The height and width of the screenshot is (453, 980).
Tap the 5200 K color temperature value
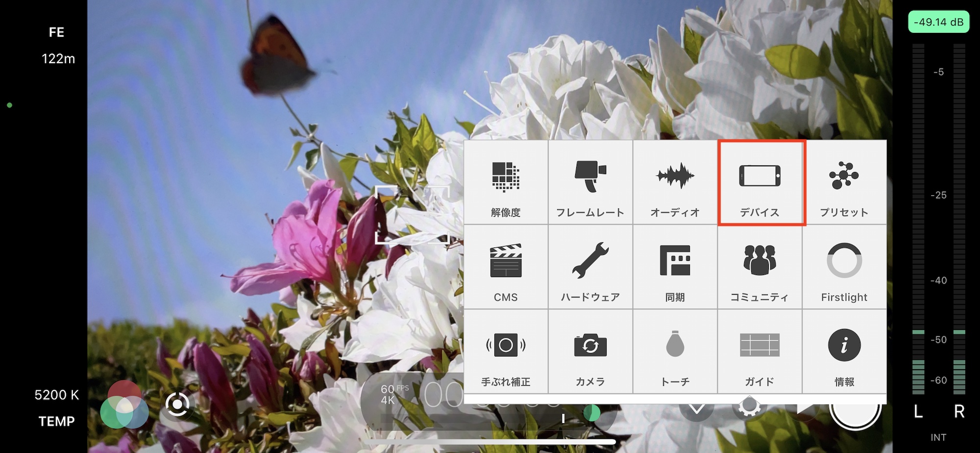tap(57, 395)
